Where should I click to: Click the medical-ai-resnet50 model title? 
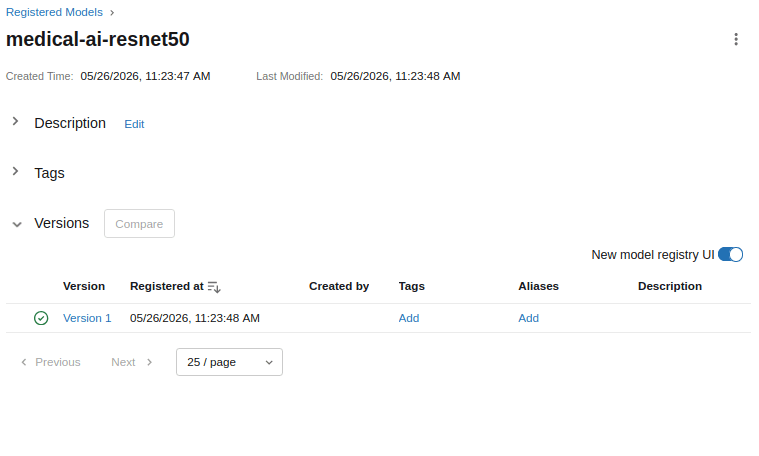(x=97, y=39)
